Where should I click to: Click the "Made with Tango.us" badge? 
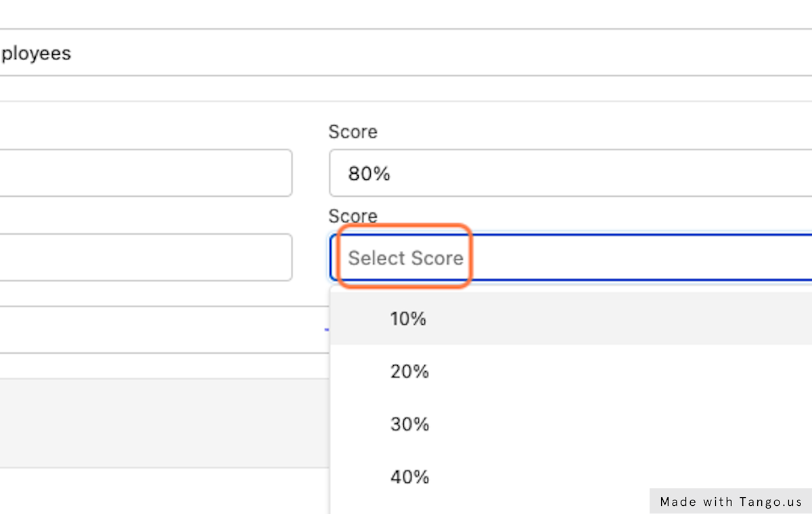pyautogui.click(x=730, y=501)
